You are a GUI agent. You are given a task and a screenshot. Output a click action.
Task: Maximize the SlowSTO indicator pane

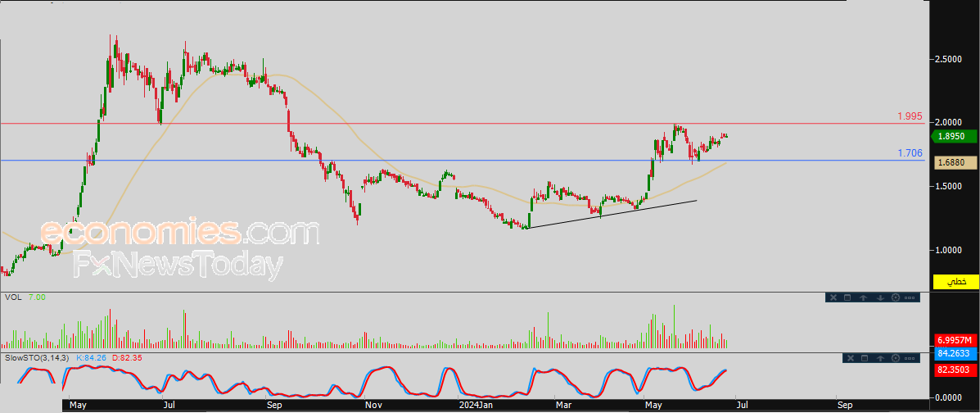(x=865, y=358)
